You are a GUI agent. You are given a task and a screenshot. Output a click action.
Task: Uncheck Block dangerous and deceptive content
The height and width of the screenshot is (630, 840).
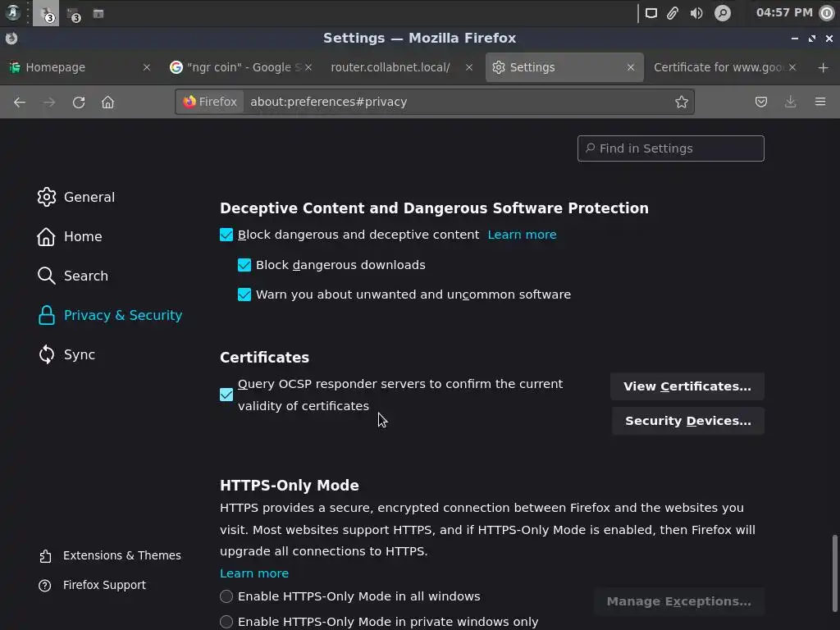click(x=226, y=235)
